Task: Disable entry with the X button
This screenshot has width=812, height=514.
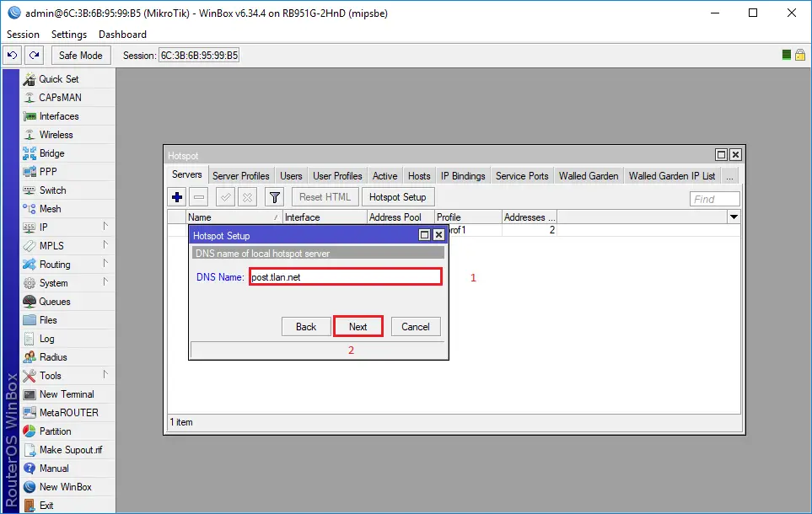Action: 248,197
